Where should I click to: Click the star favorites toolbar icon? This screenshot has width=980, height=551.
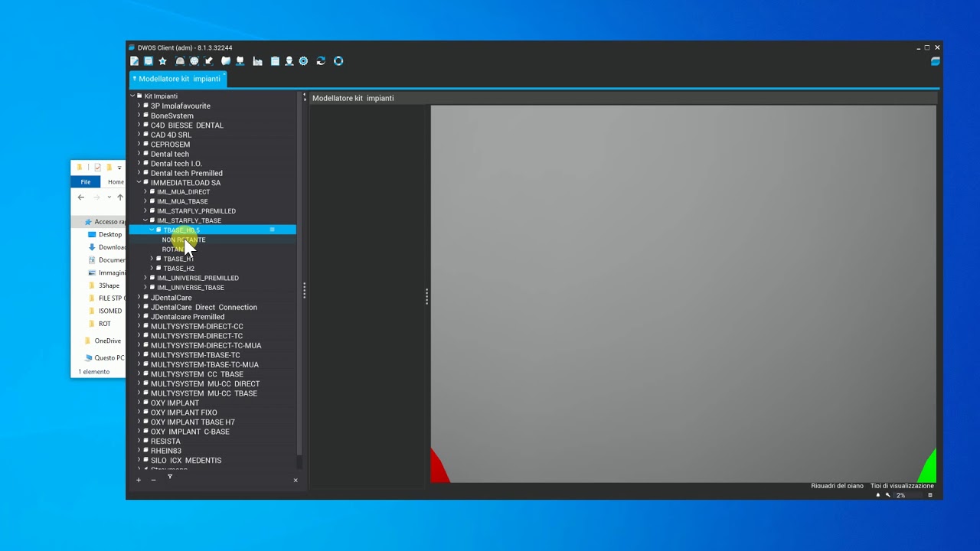pyautogui.click(x=162, y=61)
